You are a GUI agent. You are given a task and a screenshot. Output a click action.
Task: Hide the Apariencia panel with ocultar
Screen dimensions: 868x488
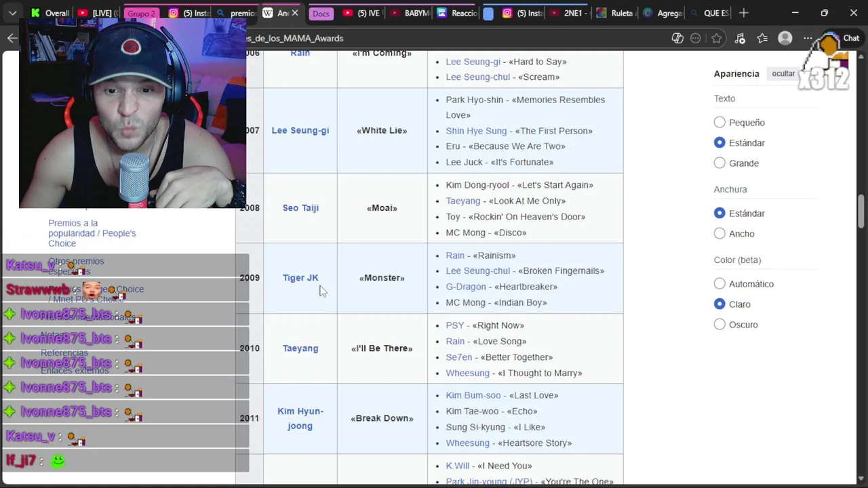tap(783, 73)
